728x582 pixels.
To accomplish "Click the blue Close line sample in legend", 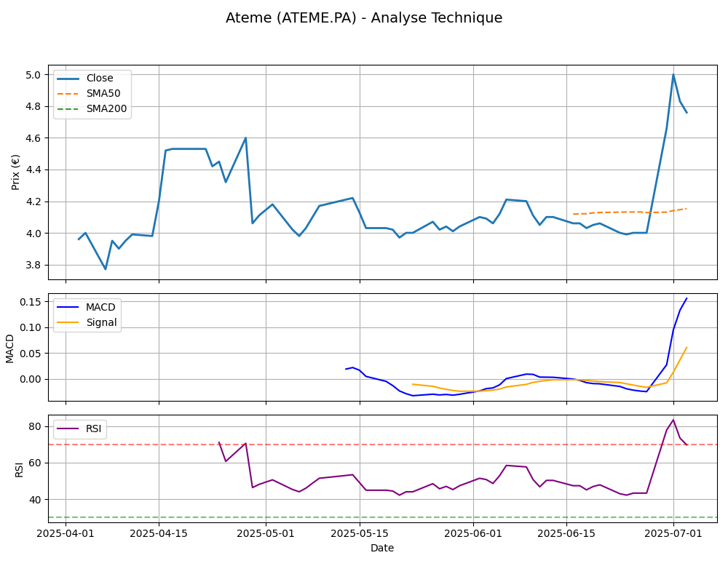I will 68,79.
